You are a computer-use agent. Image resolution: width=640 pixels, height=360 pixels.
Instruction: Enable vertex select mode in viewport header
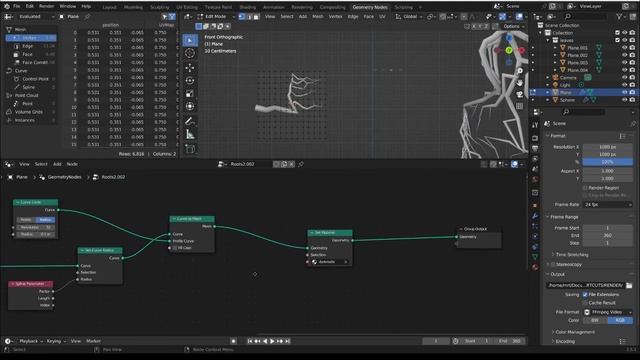242,17
